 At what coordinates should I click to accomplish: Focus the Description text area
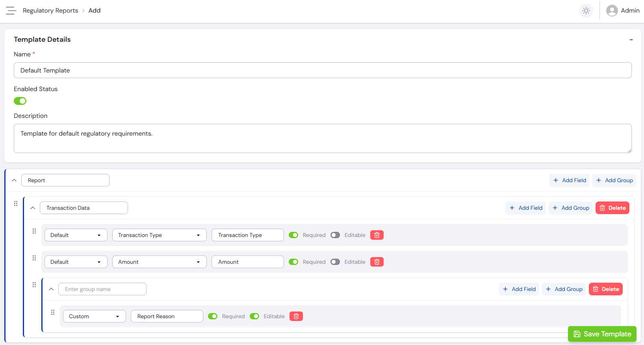323,138
